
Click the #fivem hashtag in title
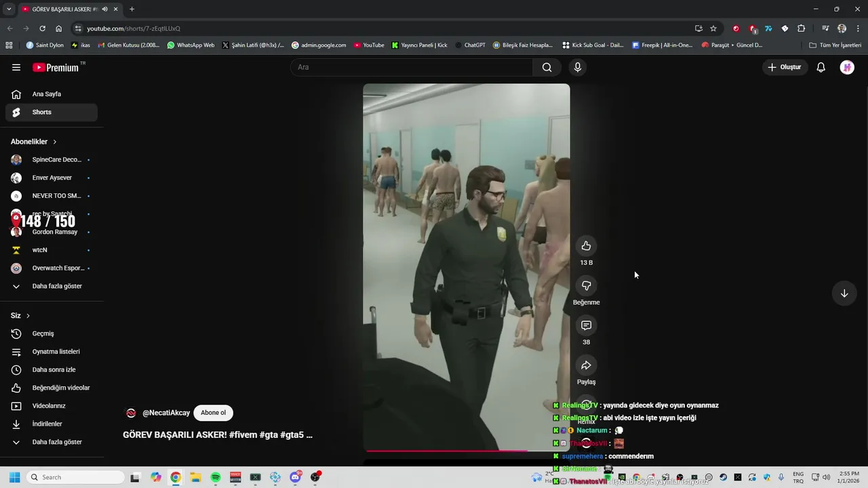pos(243,435)
